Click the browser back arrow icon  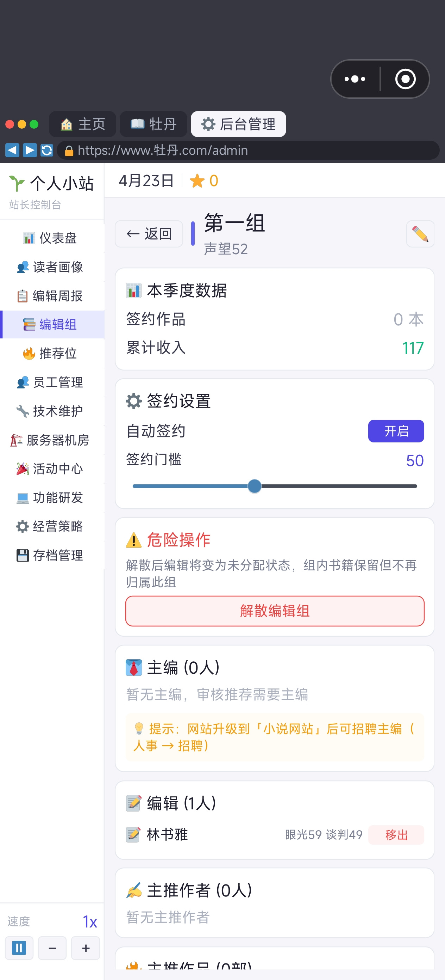(12, 150)
